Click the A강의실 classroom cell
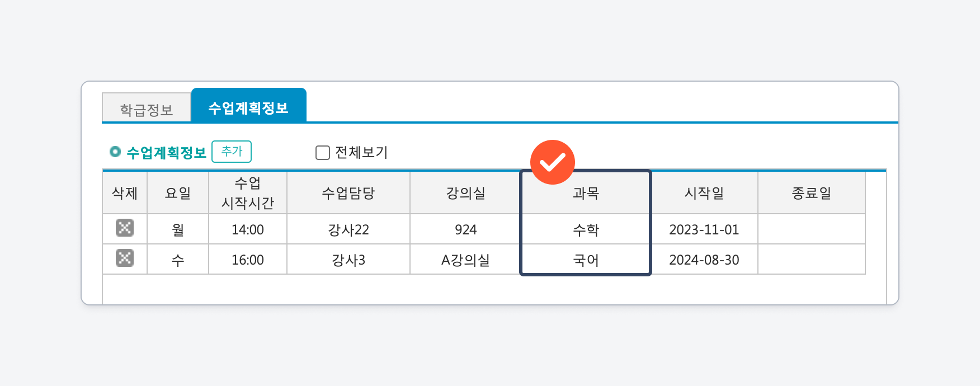This screenshot has height=386, width=980. 465,260
